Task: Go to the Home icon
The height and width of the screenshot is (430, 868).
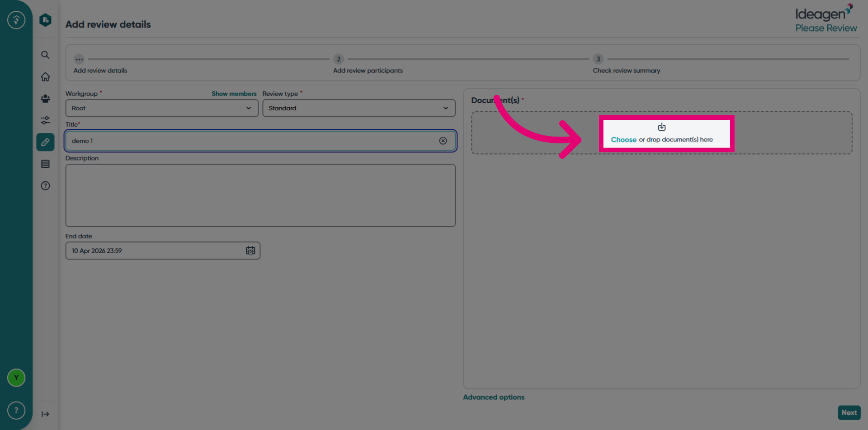Action: click(45, 77)
